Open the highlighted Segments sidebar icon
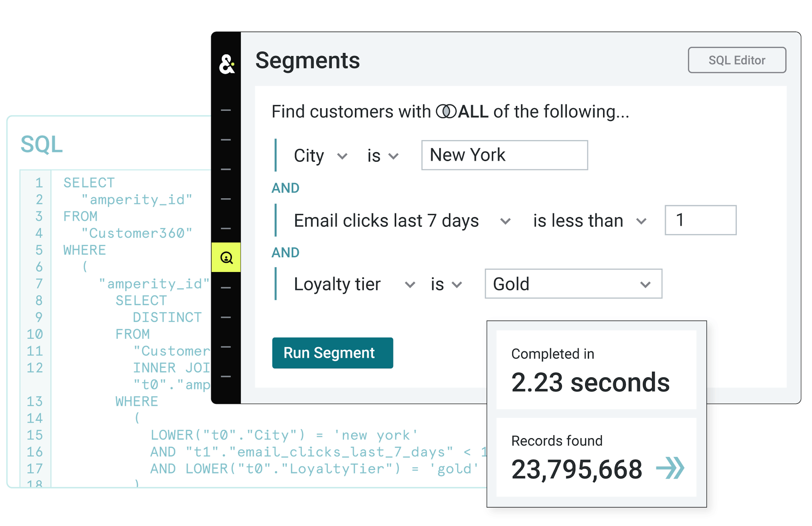This screenshot has width=812, height=526. [x=226, y=257]
